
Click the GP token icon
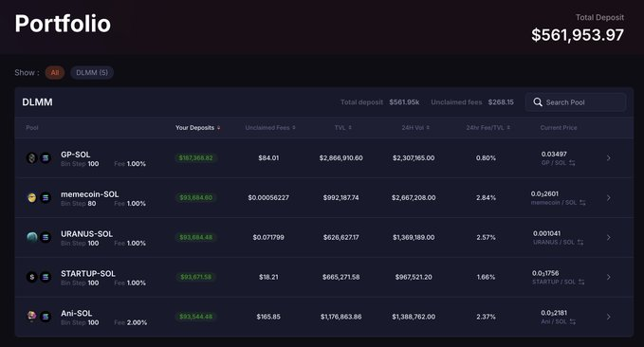pos(32,158)
